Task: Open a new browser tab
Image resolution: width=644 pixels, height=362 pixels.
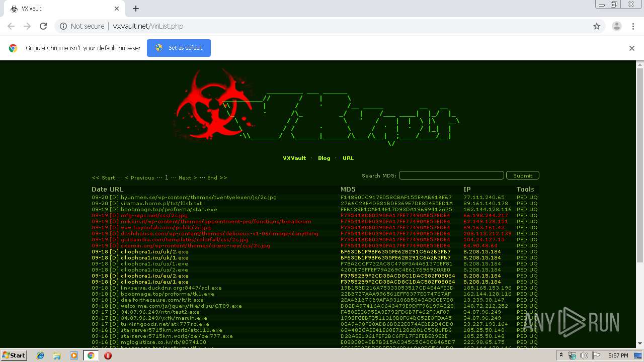Action: point(136,9)
